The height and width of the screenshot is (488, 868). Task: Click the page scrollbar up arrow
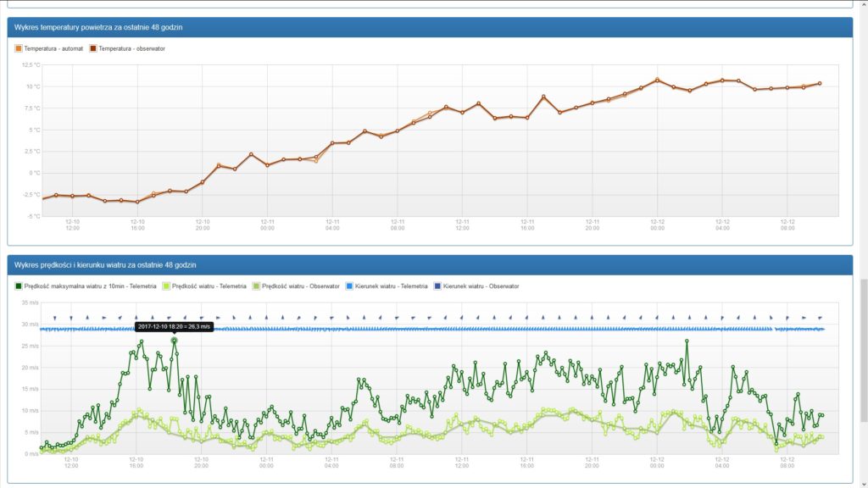pyautogui.click(x=864, y=3)
